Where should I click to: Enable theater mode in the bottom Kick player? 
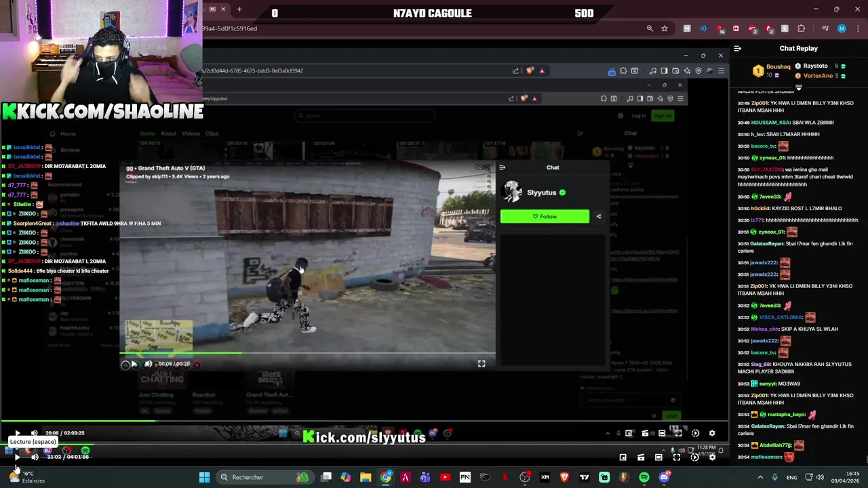658,457
